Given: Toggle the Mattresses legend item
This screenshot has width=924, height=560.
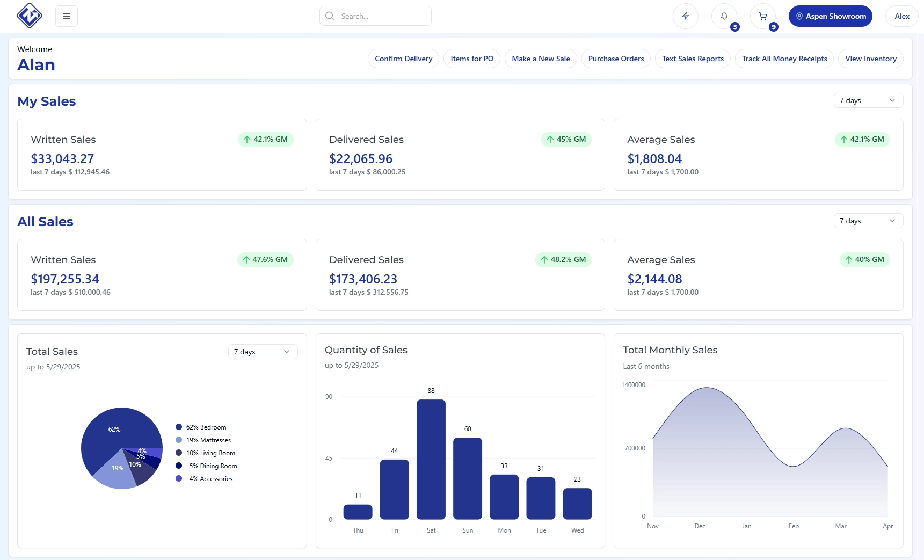Looking at the screenshot, I should 208,440.
